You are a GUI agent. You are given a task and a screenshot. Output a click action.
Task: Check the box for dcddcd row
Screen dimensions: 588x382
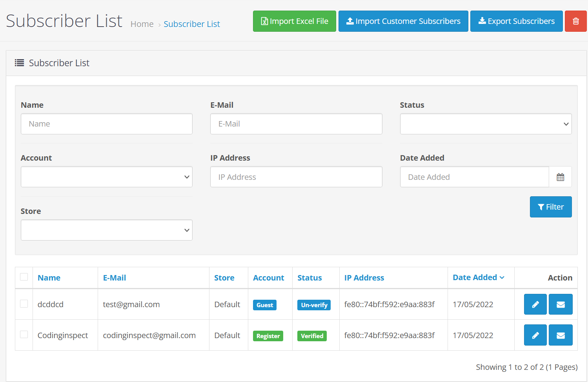click(x=24, y=304)
